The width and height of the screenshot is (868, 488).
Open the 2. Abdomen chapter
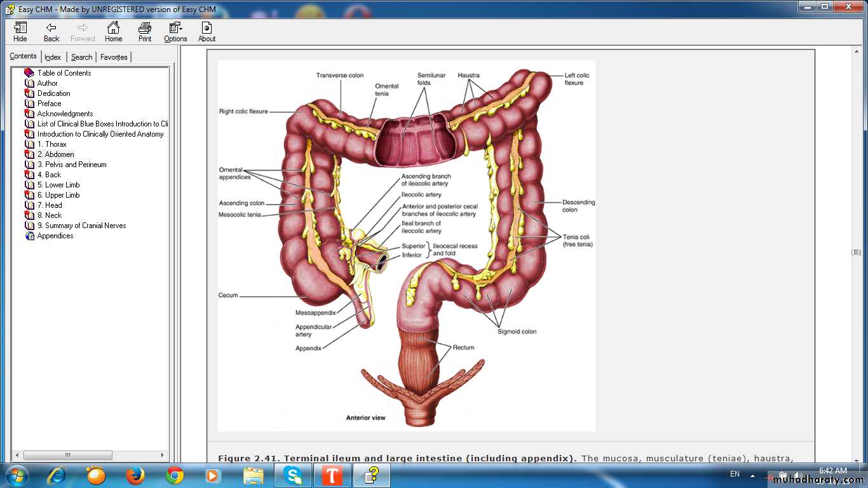click(59, 154)
